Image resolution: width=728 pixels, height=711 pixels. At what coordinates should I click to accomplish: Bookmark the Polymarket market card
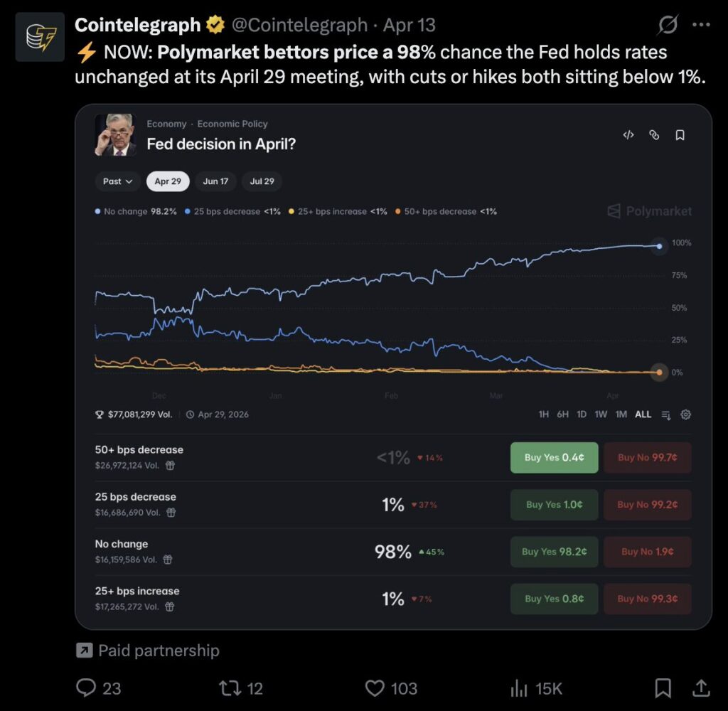tap(680, 135)
